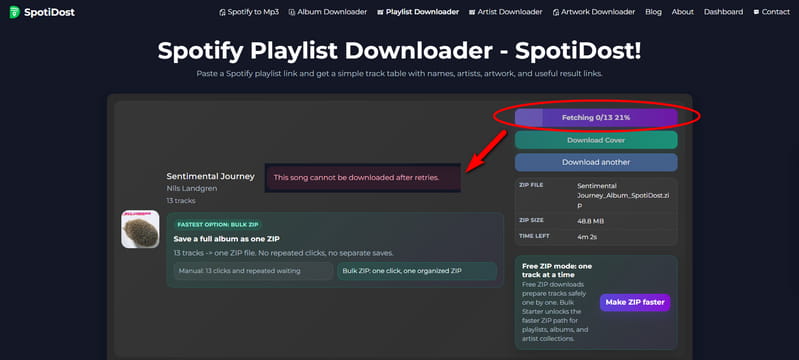
Task: Open the Artwork Downloader menu item
Action: [x=598, y=12]
